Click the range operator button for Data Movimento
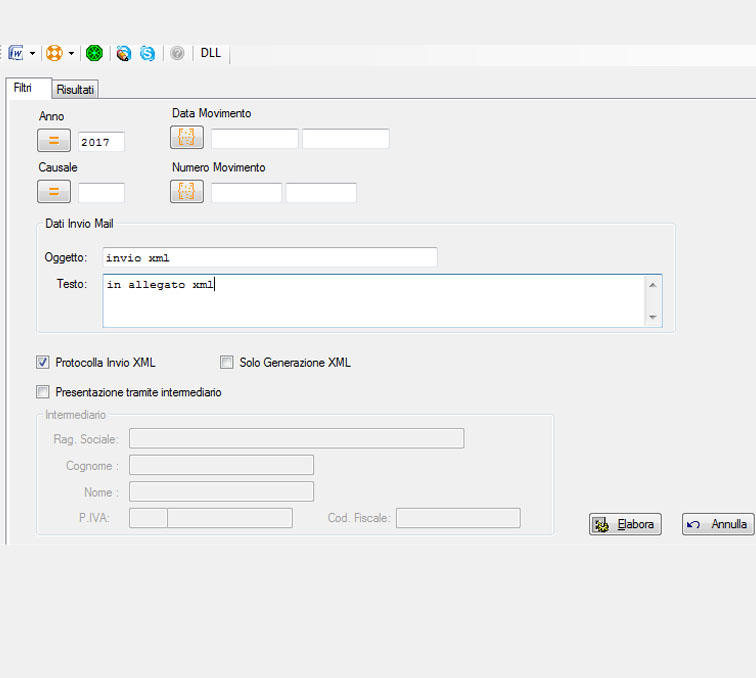The width and height of the screenshot is (756, 678). 187,137
